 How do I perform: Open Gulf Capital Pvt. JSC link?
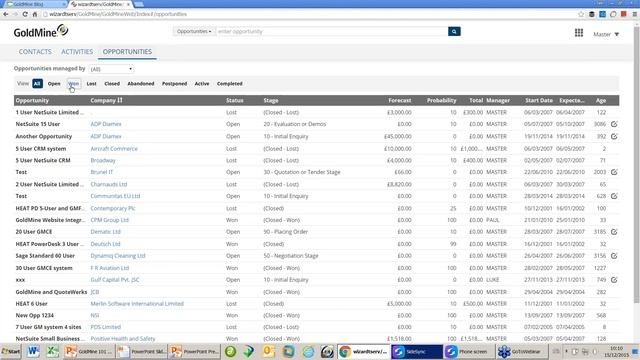click(115, 280)
